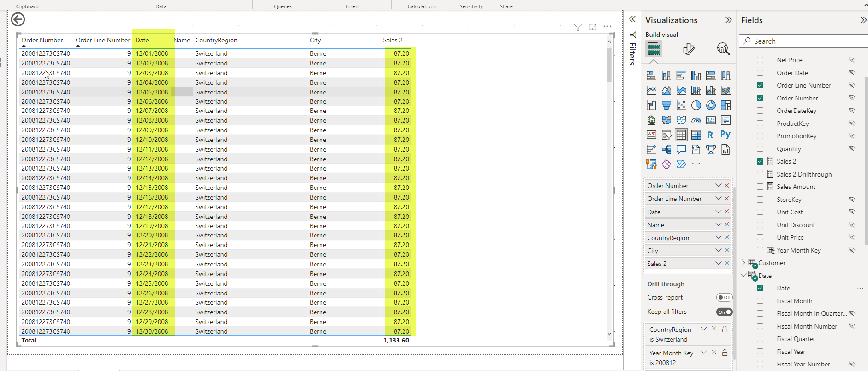
Task: Select the Build visual fields icon
Action: 654,48
